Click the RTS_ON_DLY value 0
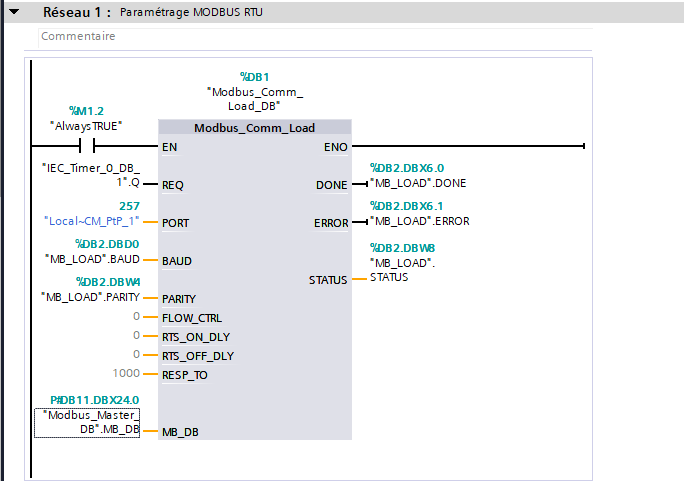 tap(136, 336)
